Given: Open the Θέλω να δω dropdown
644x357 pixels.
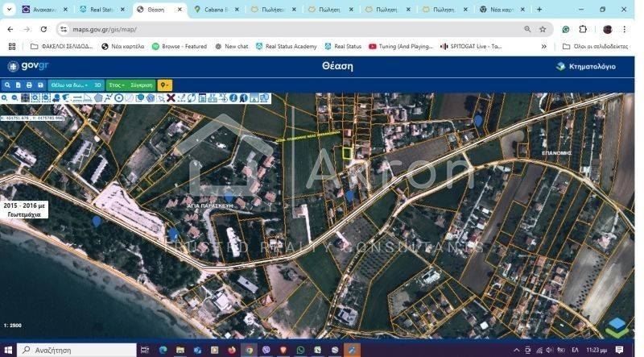Looking at the screenshot, I should point(68,85).
